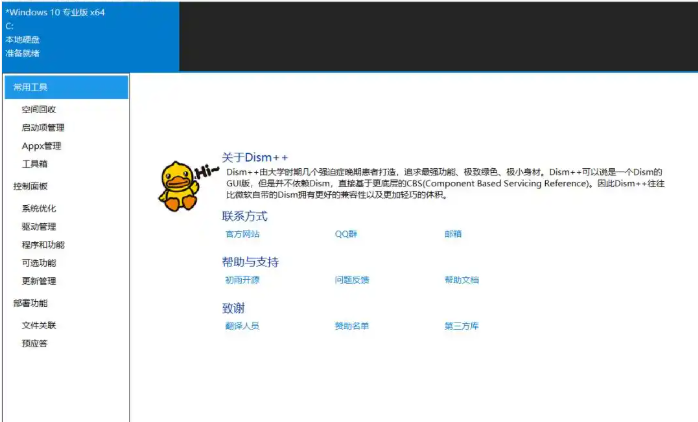
Task: Open Appx管理 in the sidebar
Action: click(41, 146)
